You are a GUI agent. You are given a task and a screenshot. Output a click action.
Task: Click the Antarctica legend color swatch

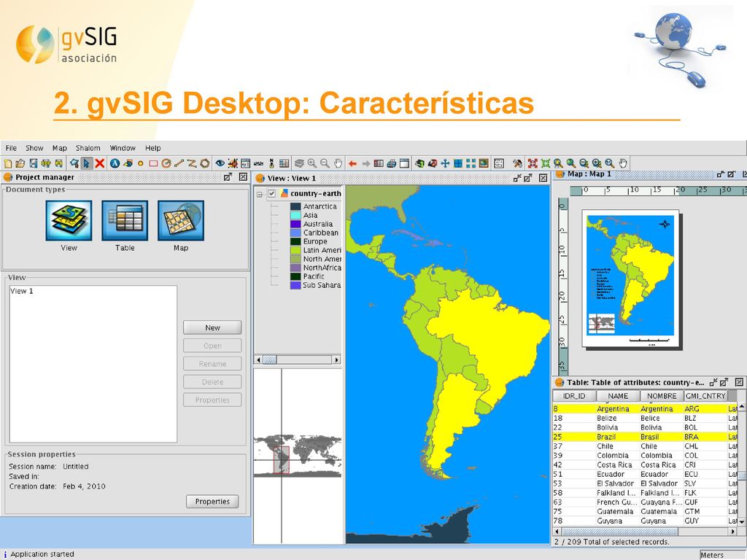pos(295,206)
